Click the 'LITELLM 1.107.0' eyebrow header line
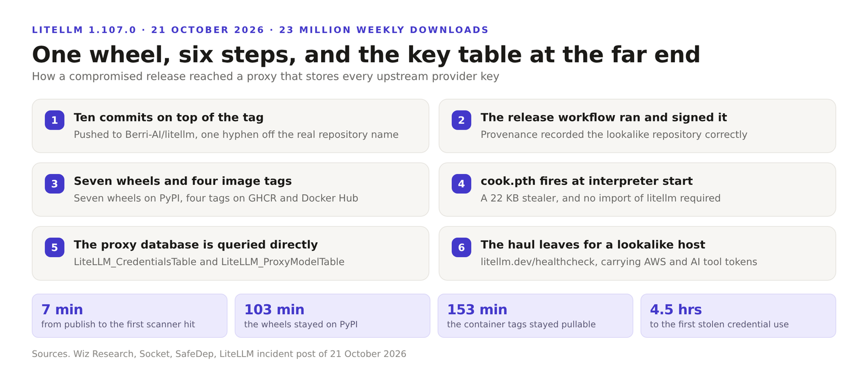868x365 pixels. pyautogui.click(x=260, y=30)
